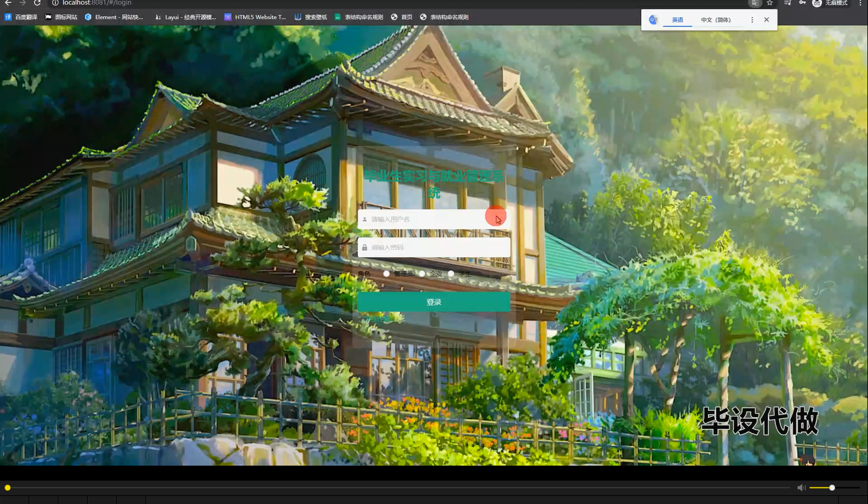Open the media control icon in toolbar
The width and height of the screenshot is (868, 504).
(x=788, y=3)
